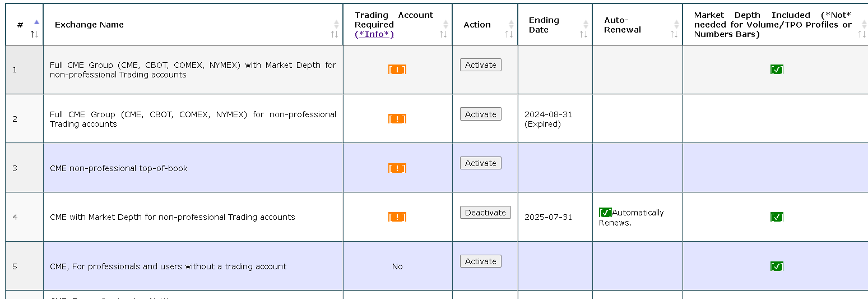Sort by Action column arrows
Viewport: 868px width, 299px height.
tap(510, 29)
